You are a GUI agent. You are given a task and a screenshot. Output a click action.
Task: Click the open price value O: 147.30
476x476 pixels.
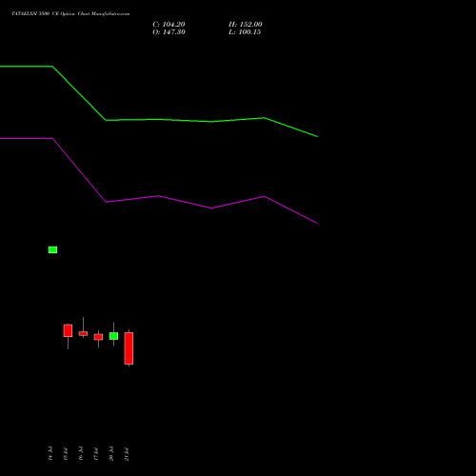[x=169, y=32]
